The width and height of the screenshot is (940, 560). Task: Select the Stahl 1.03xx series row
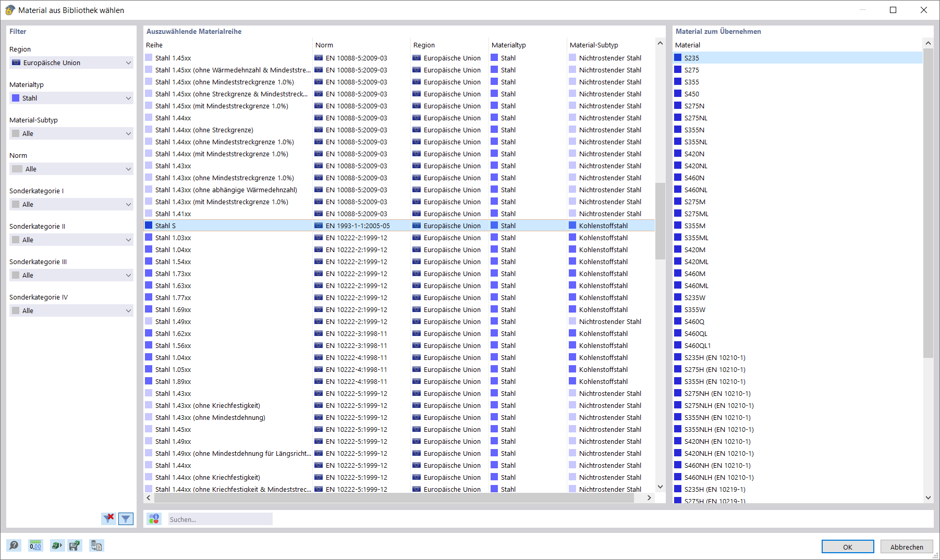pos(399,238)
